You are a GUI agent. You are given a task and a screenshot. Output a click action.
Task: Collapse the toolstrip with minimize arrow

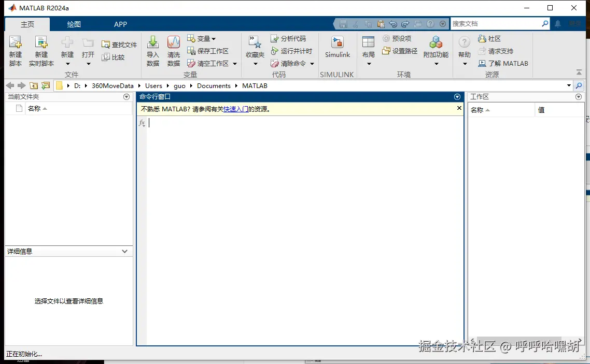coord(579,72)
